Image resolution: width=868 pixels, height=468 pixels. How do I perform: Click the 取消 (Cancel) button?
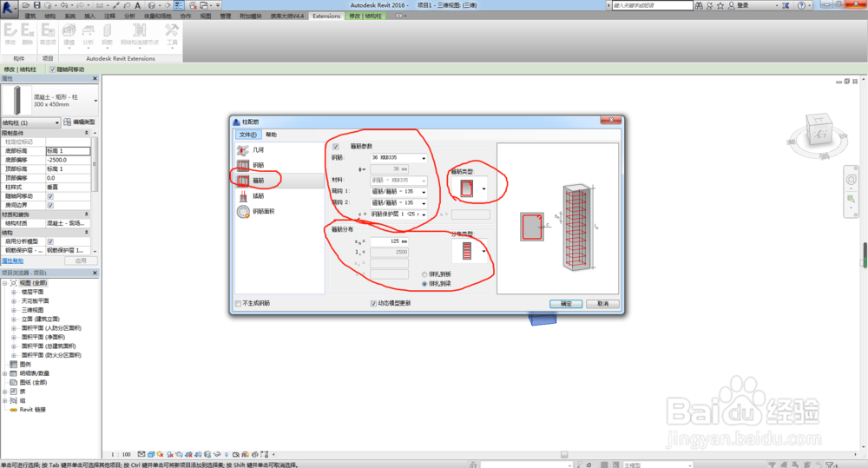pos(603,304)
